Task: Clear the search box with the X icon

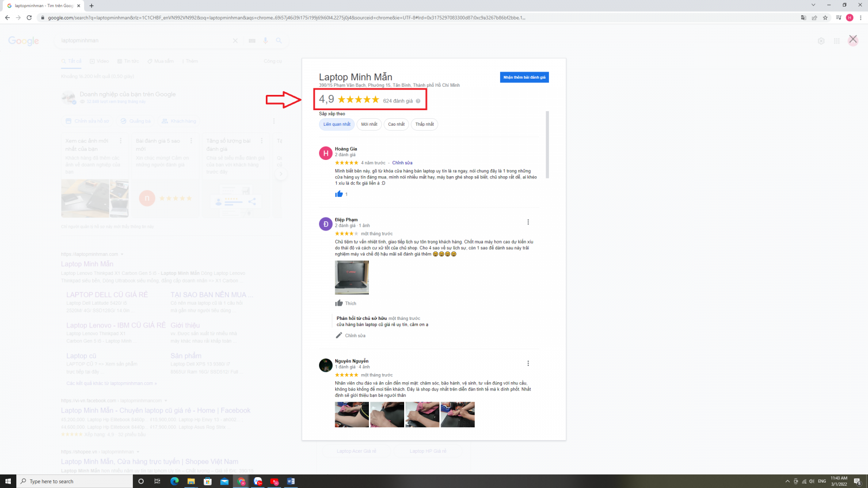Action: 235,41
